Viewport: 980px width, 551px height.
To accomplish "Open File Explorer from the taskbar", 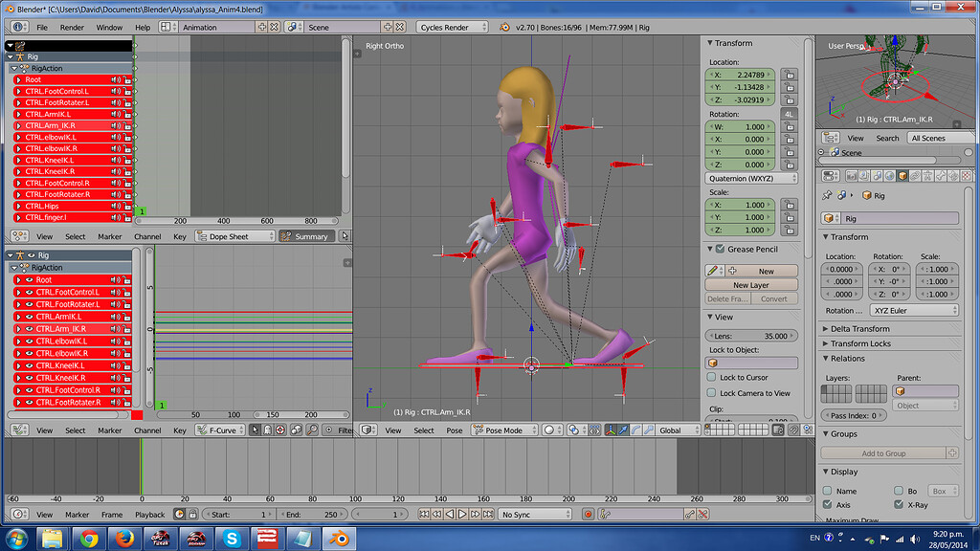I will point(53,539).
